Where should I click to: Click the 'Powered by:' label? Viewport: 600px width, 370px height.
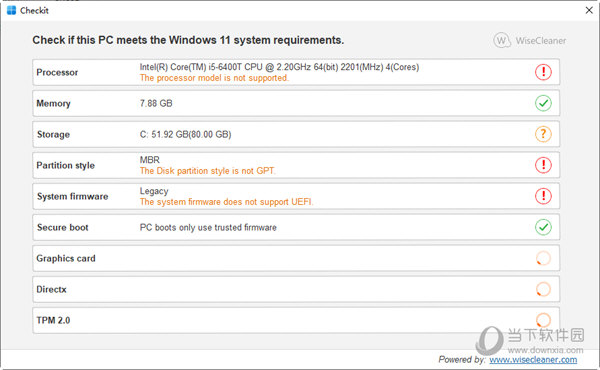click(462, 360)
